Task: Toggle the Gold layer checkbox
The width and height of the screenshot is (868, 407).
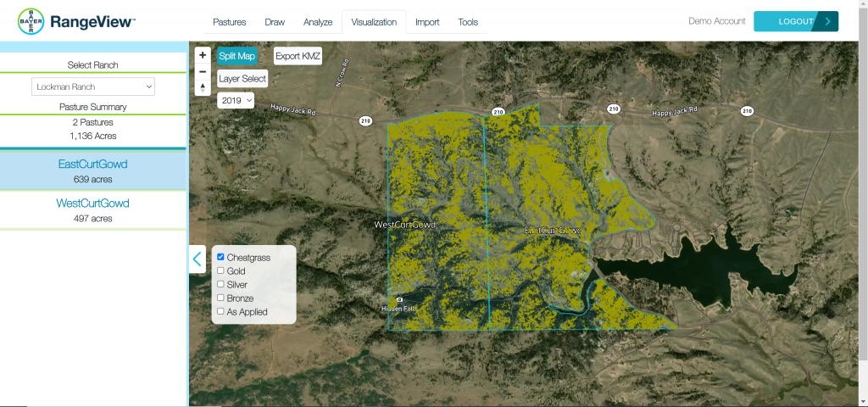Action: click(220, 270)
